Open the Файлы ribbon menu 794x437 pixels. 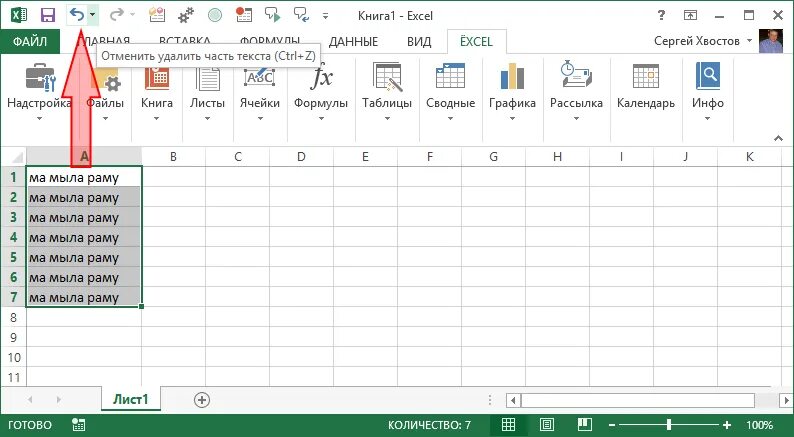[x=105, y=91]
